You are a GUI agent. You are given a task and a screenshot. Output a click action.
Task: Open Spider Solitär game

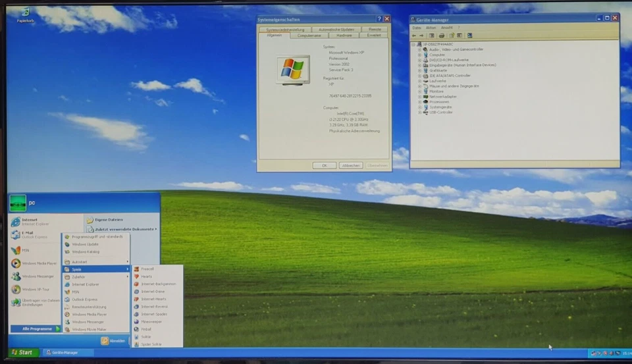click(157, 344)
